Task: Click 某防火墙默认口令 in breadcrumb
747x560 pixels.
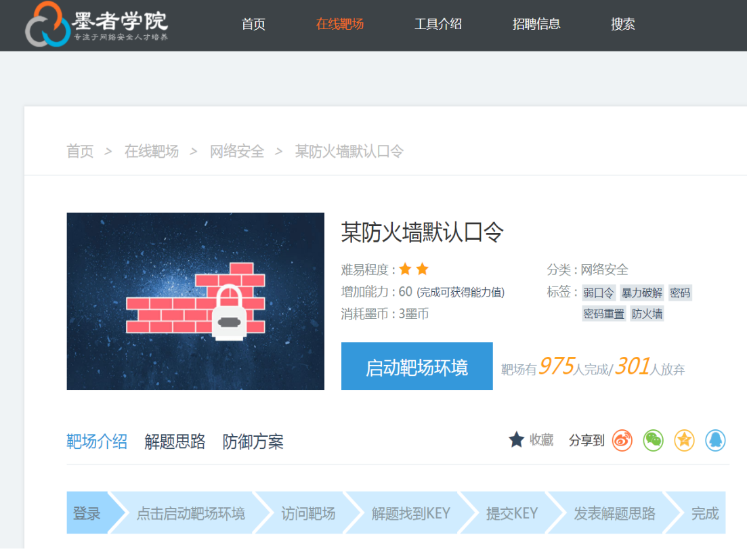Action: (x=349, y=152)
